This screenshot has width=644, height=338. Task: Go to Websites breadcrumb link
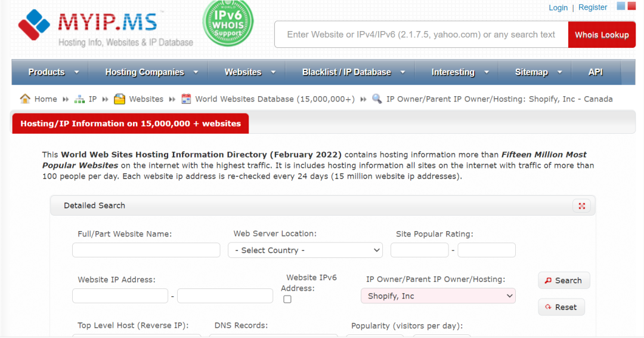point(146,99)
